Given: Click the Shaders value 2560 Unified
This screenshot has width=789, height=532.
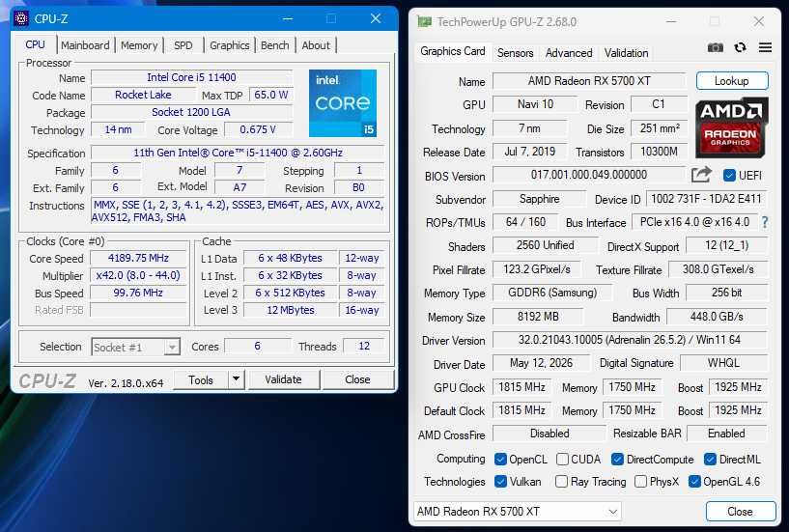Looking at the screenshot, I should [545, 245].
